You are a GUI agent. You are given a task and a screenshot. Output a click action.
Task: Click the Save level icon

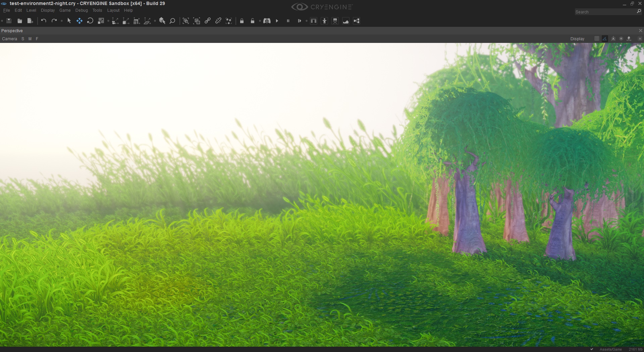coord(9,21)
